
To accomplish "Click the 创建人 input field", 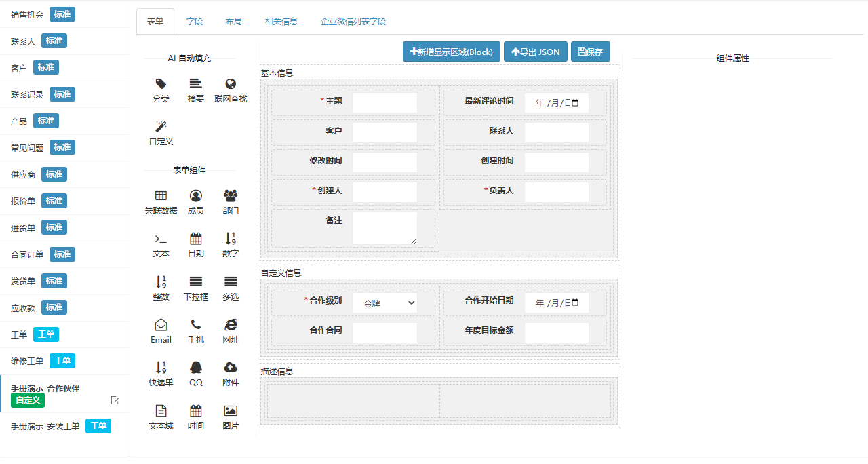I will point(384,192).
